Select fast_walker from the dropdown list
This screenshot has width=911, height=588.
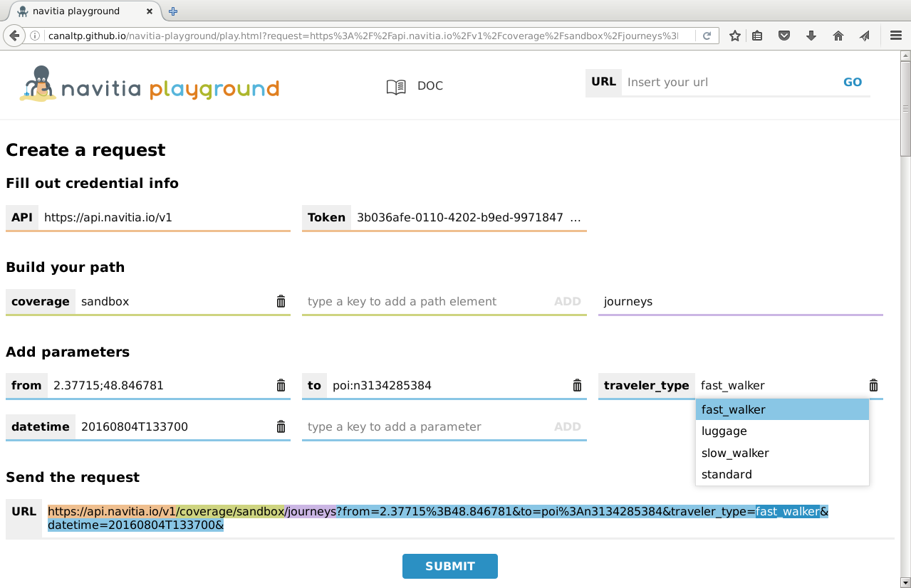[782, 409]
